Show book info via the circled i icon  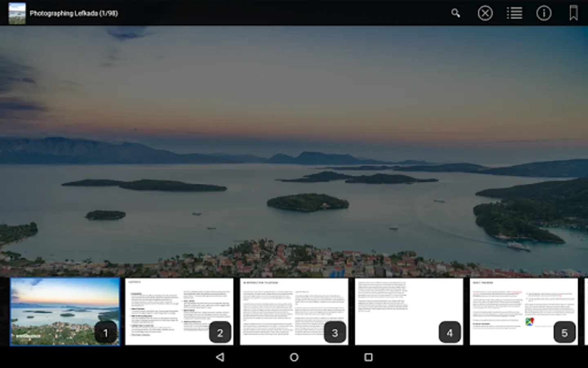tap(543, 13)
